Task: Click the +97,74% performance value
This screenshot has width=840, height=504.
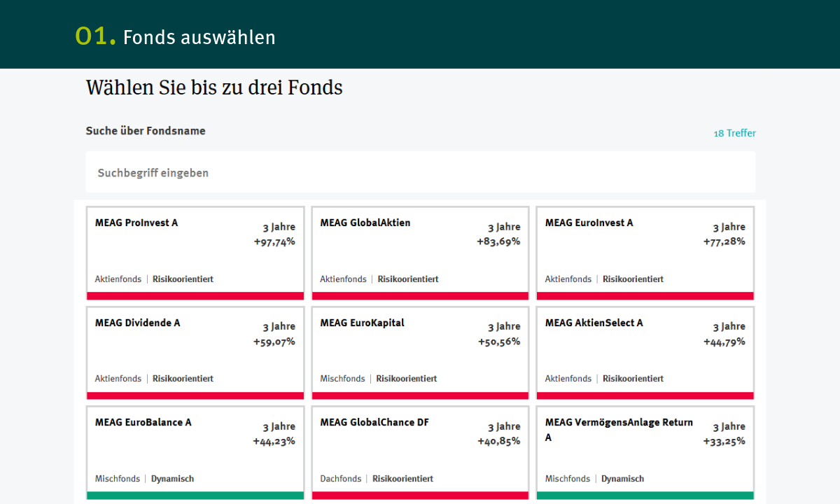Action: pos(274,241)
